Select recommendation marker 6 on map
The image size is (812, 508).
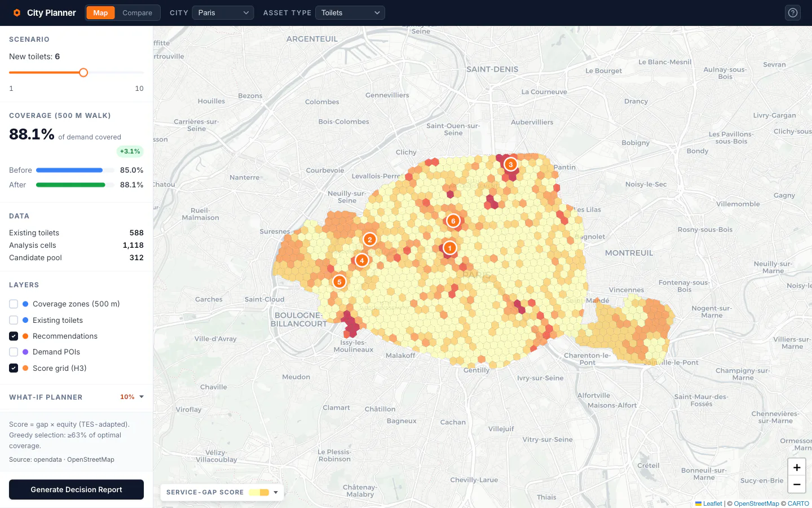pos(453,221)
